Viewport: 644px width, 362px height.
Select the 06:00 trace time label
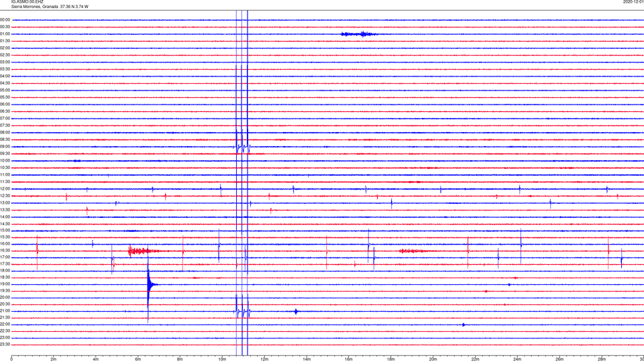pyautogui.click(x=5, y=105)
